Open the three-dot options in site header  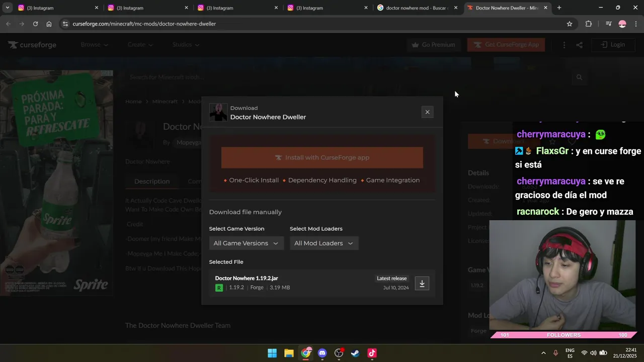tap(564, 45)
